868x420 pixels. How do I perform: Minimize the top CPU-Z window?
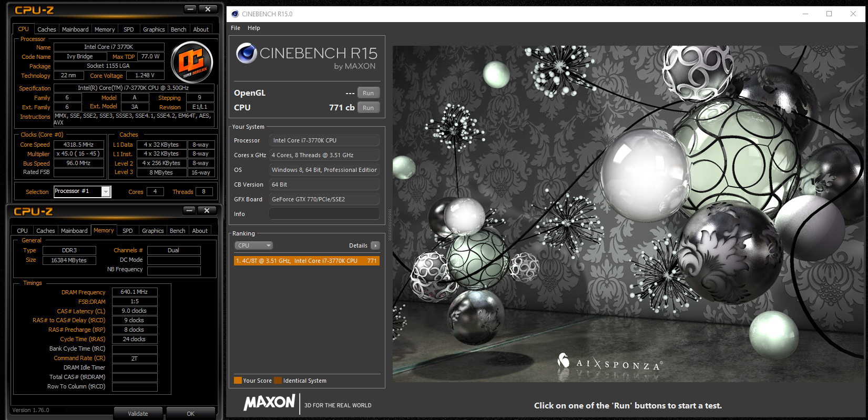190,9
